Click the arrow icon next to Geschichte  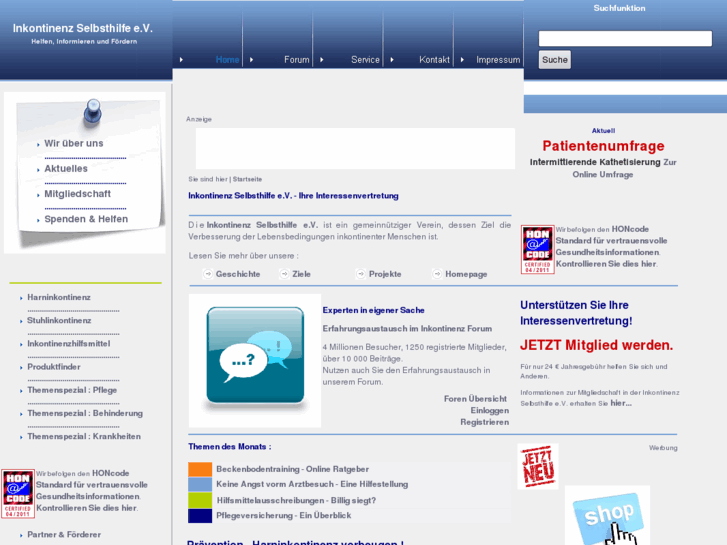tap(208, 274)
